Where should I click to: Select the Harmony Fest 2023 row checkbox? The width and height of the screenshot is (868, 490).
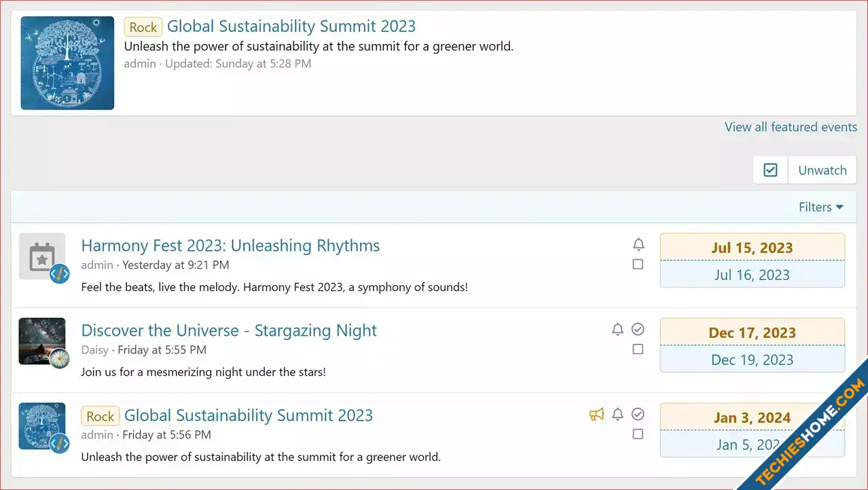coord(638,264)
